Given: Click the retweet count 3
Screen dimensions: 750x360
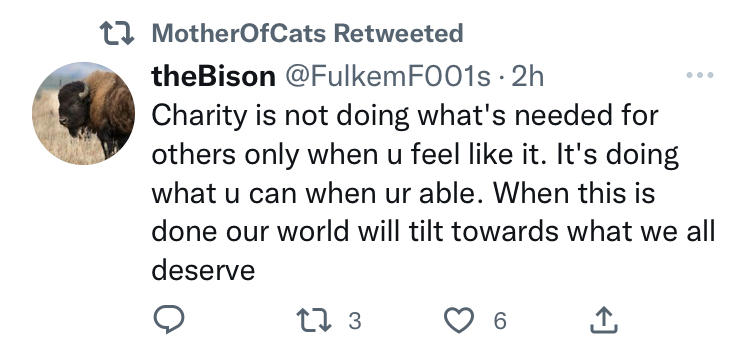Looking at the screenshot, I should [354, 320].
